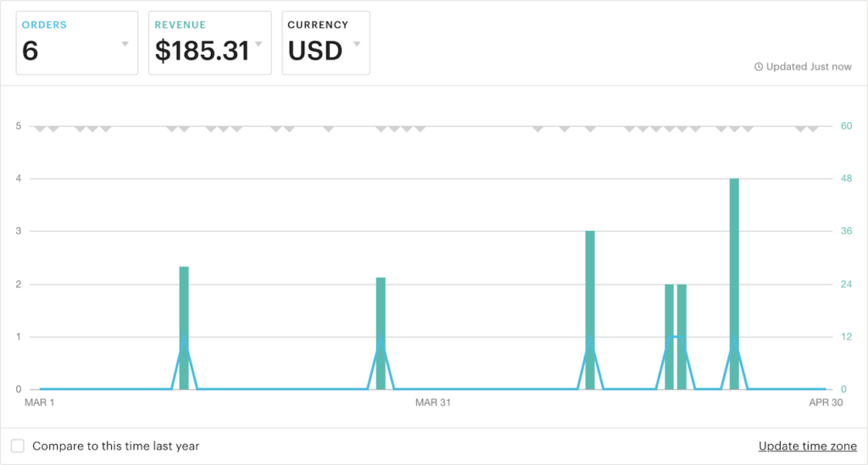Click the Updated Just now status text

[809, 67]
